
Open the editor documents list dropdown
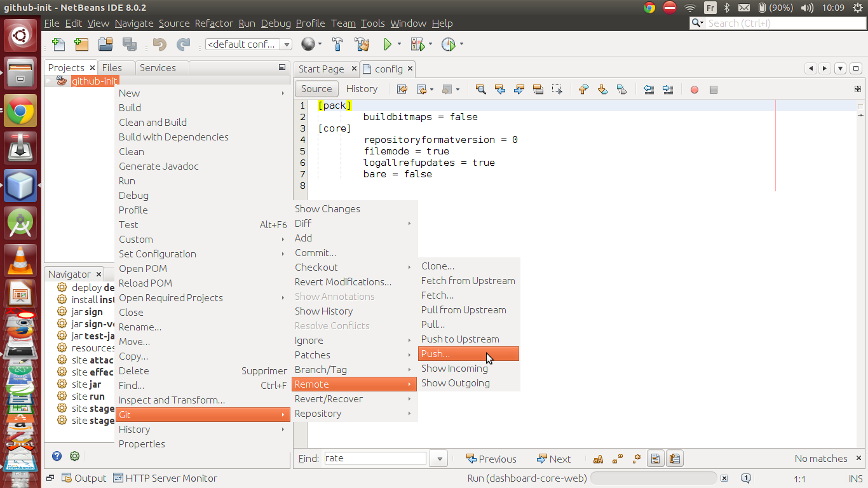pyautogui.click(x=840, y=69)
